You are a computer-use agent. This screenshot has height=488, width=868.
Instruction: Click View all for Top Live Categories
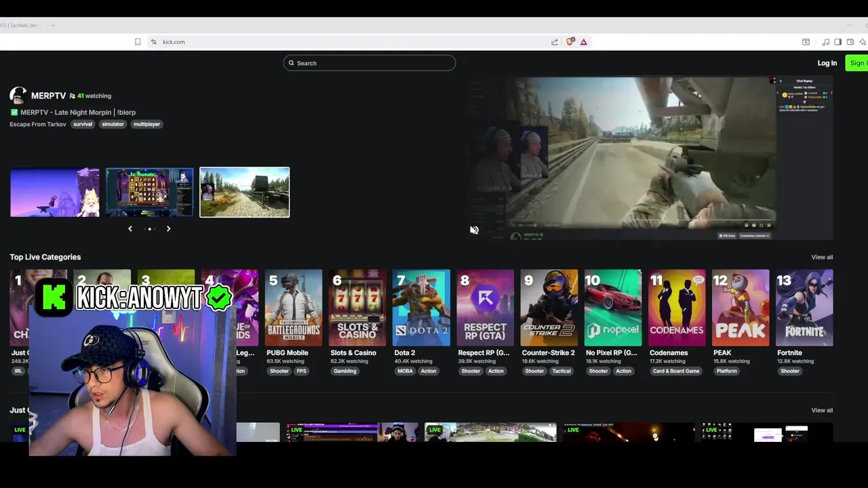(x=822, y=257)
